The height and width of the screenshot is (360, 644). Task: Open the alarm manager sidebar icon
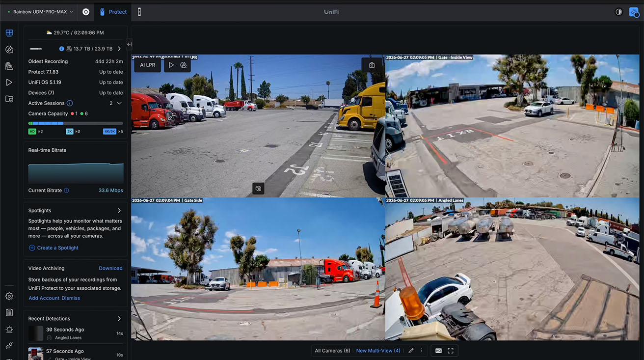pos(9,329)
